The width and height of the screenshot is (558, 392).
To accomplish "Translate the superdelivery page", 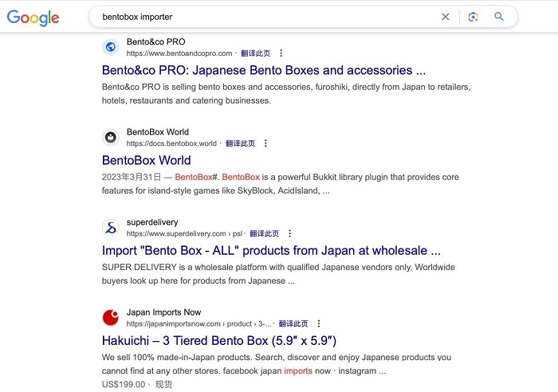I will click(x=265, y=233).
